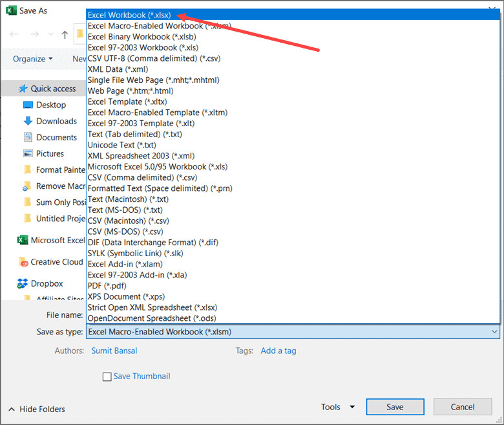The width and height of the screenshot is (504, 425).
Task: Choose Unicode Text (*.txt)
Action: pos(293,145)
